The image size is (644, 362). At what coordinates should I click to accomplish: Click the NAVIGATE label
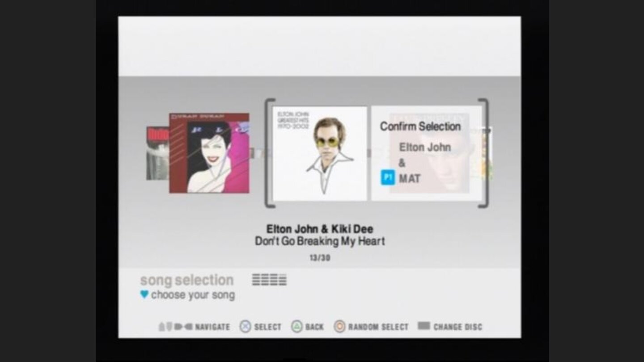212,327
